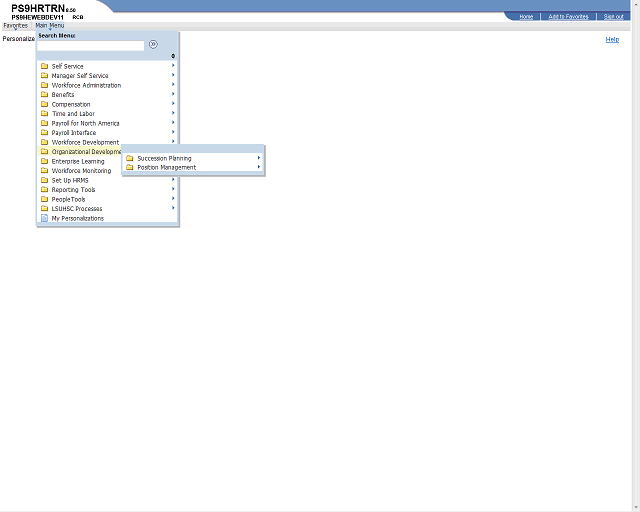Click the page vertical scrollbar
This screenshot has width=640, height=512.
(636, 256)
